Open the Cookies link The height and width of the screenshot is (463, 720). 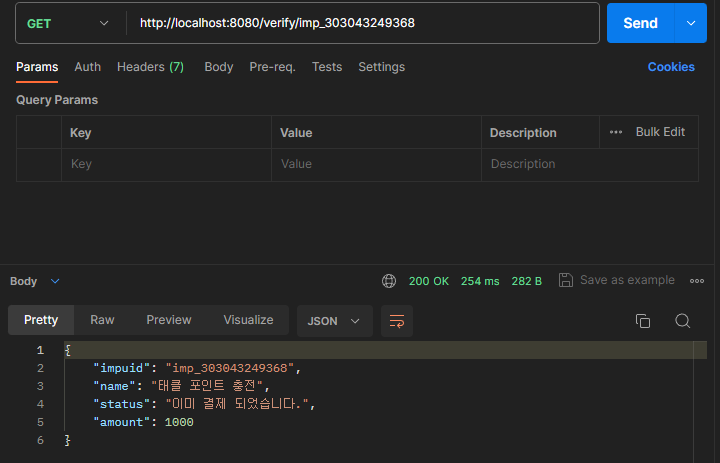coord(671,67)
